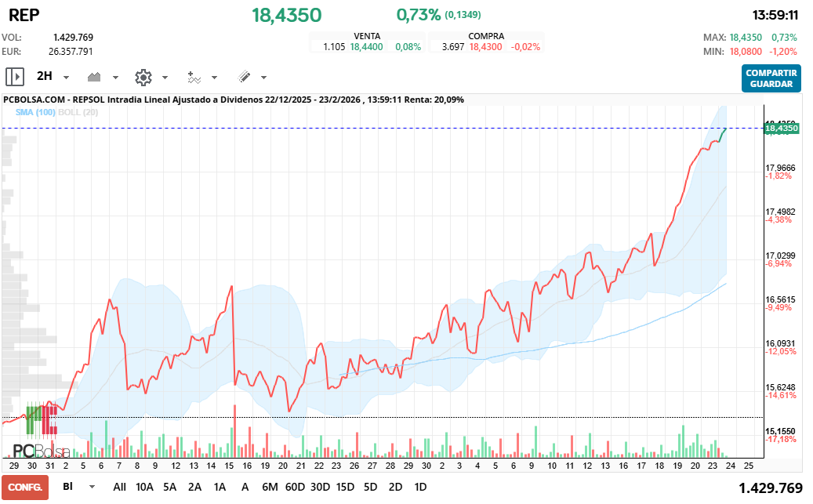
Task: Select the mountain chart type icon
Action: (94, 76)
